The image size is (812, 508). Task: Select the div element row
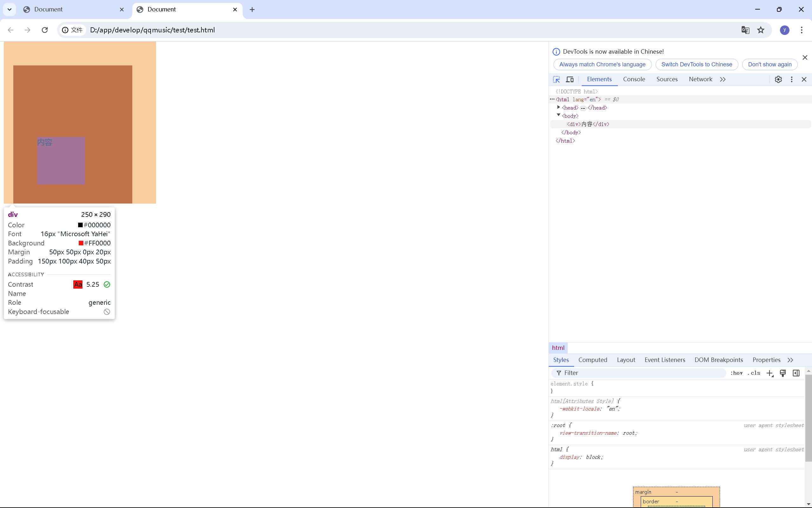coord(680,124)
